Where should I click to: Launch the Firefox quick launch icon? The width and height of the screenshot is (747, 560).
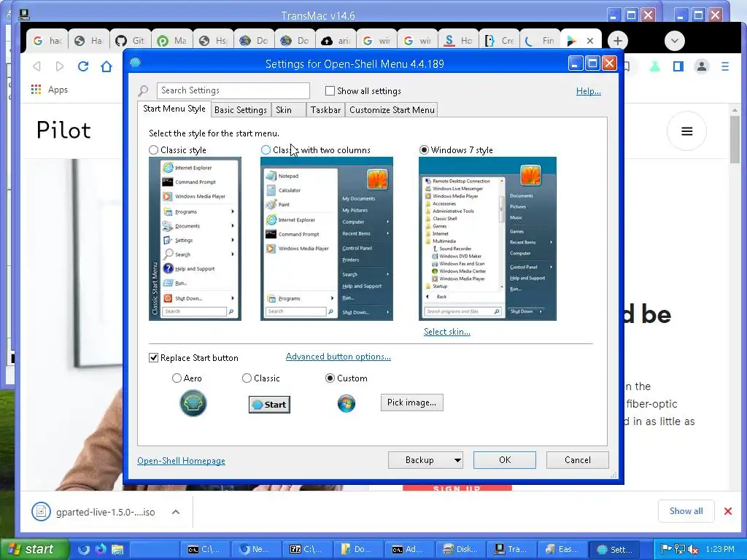click(101, 549)
